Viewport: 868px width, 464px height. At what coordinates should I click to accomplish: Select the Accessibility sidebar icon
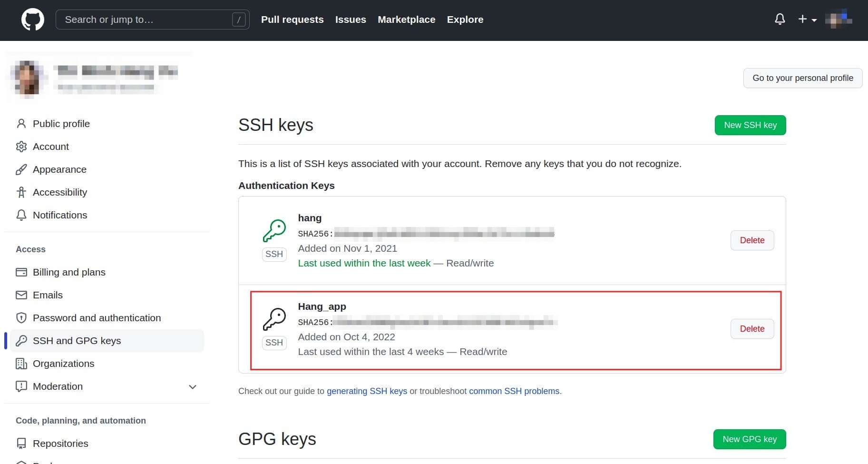21,192
